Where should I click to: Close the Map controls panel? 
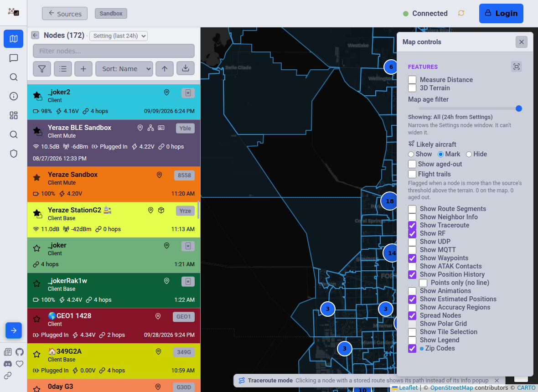click(x=522, y=42)
